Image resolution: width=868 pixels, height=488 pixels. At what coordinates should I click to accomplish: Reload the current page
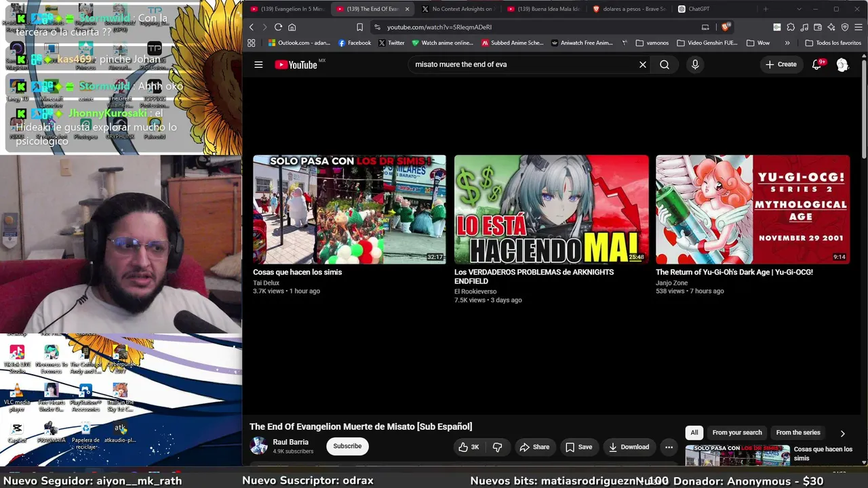[278, 27]
